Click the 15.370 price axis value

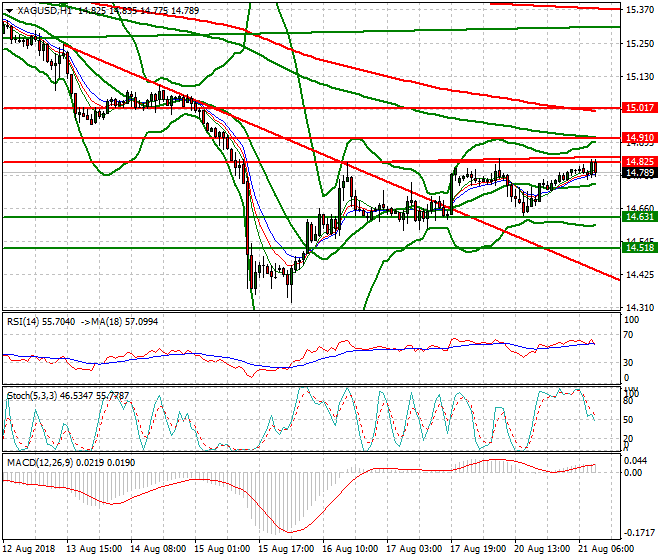[x=640, y=10]
